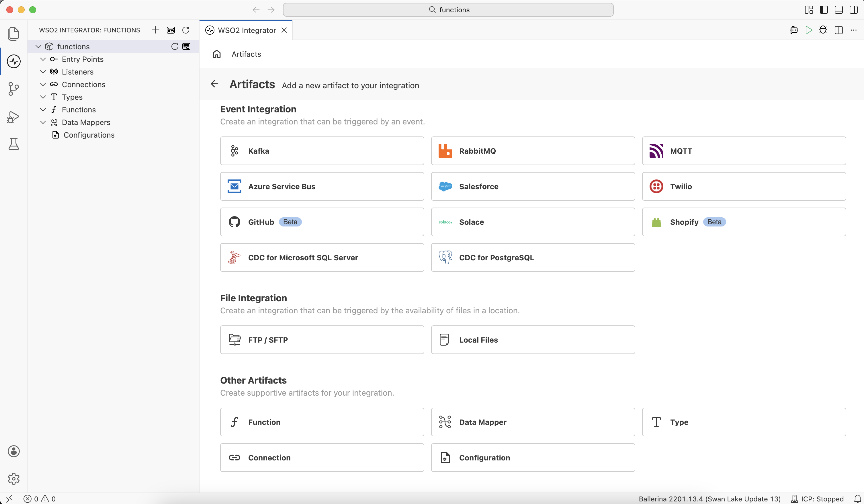Image resolution: width=864 pixels, height=504 pixels.
Task: Click the plus icon in WSO2 Integrator panel header
Action: click(156, 30)
